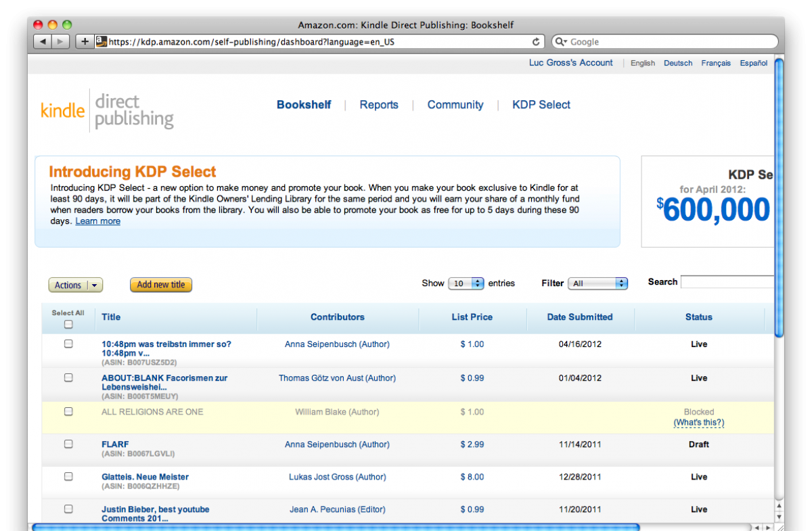Click the magnifier icon in Google search field
This screenshot has width=812, height=531.
click(562, 41)
